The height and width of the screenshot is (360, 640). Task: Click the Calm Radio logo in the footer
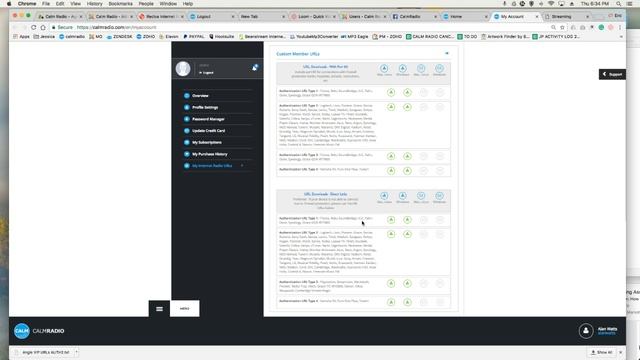click(39, 331)
